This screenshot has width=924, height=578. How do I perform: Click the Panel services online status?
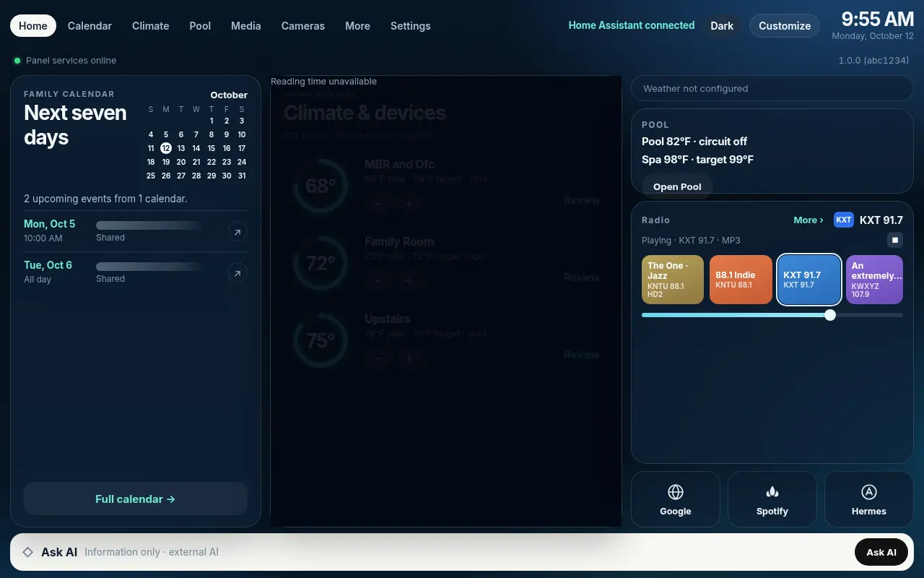(65, 60)
